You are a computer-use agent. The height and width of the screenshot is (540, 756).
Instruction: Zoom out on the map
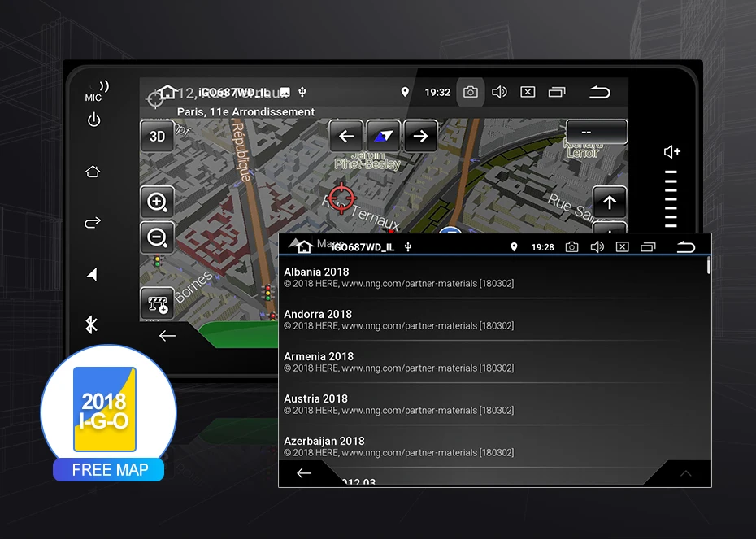tap(157, 237)
